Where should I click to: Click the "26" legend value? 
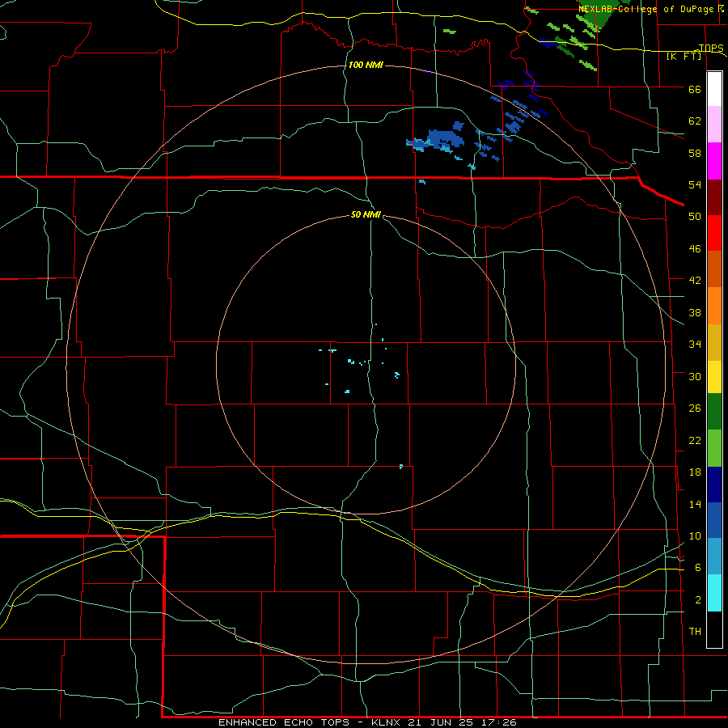pos(695,408)
